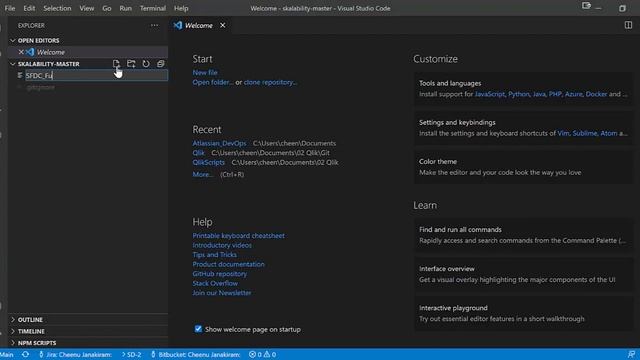640x360 pixels.
Task: Click the Sublime link in keybindings card
Action: 584,133
